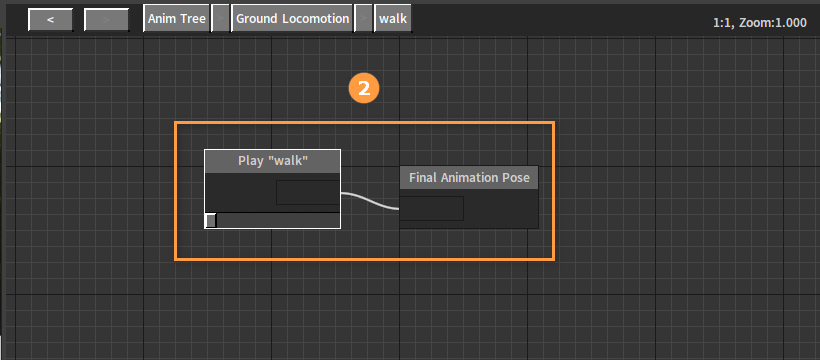Expand the chevron after Anim Tree
This screenshot has height=360, width=820.
pos(221,19)
